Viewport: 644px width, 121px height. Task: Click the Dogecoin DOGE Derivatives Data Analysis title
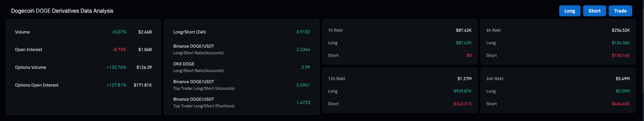[62, 11]
